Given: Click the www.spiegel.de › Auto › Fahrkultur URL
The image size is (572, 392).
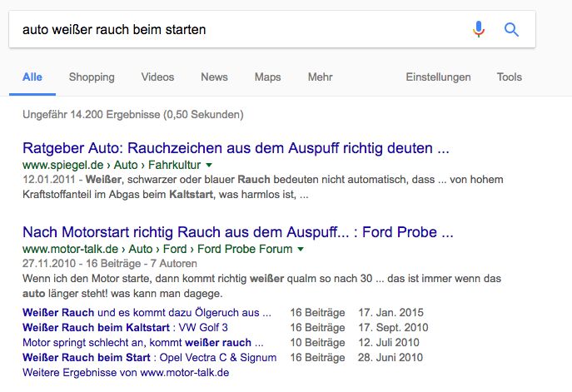Looking at the screenshot, I should point(112,165).
